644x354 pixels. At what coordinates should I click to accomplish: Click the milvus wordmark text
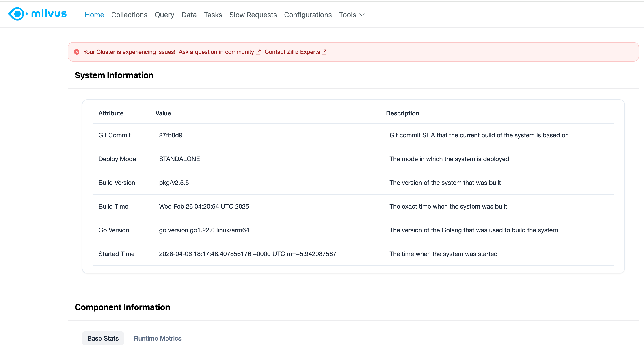[x=49, y=13]
